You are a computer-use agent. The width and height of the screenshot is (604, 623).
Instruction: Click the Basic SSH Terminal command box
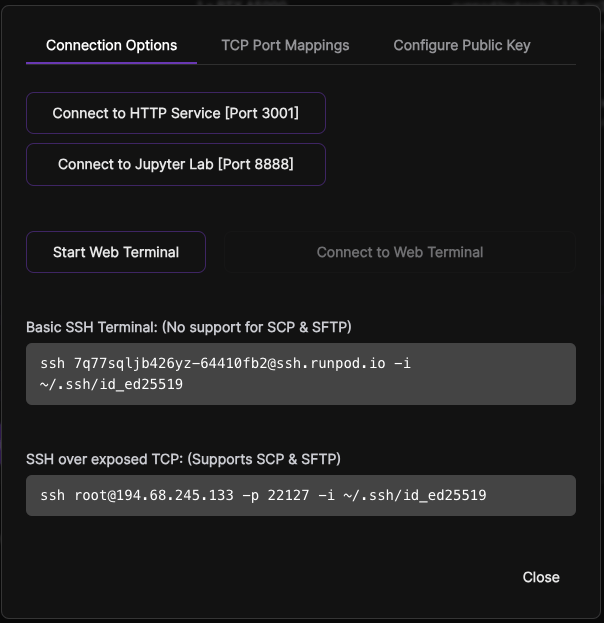coord(300,374)
